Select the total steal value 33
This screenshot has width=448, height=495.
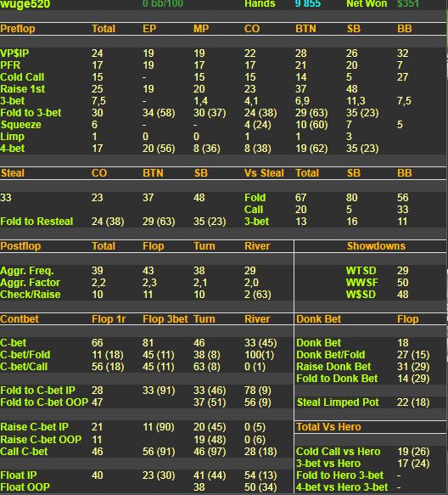pyautogui.click(x=6, y=198)
